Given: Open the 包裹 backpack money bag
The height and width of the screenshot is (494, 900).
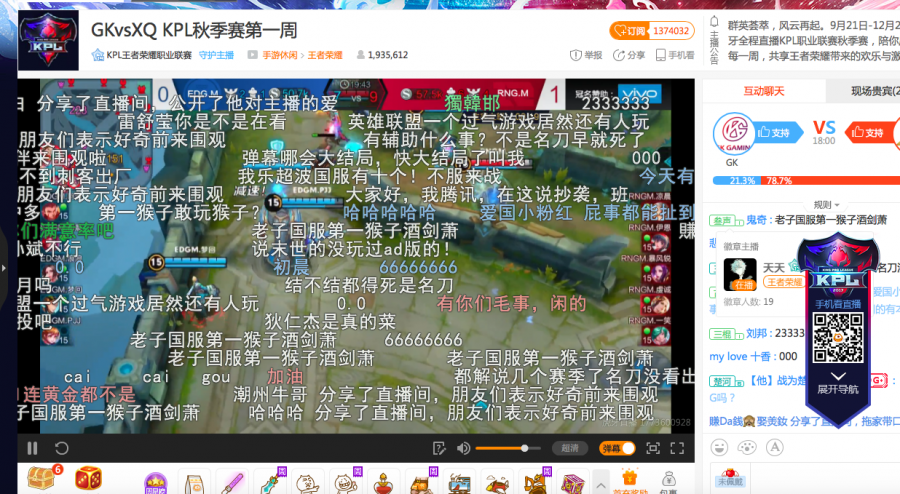Looking at the screenshot, I should click(668, 481).
